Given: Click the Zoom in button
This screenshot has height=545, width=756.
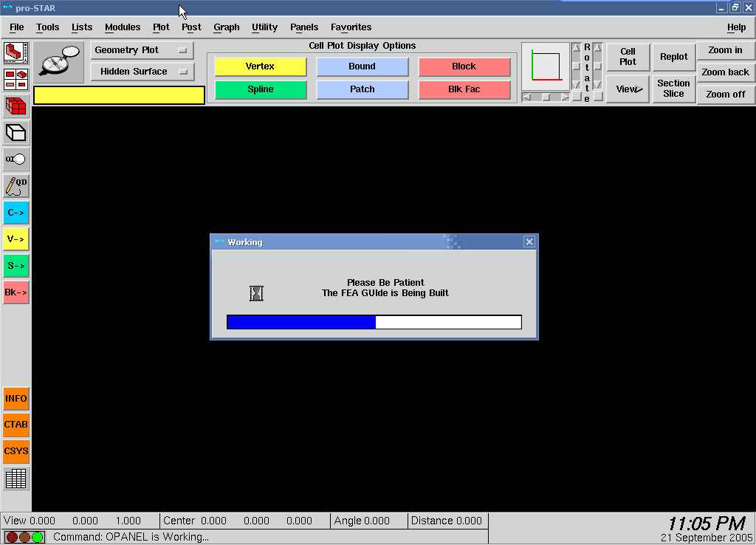Looking at the screenshot, I should (x=725, y=50).
